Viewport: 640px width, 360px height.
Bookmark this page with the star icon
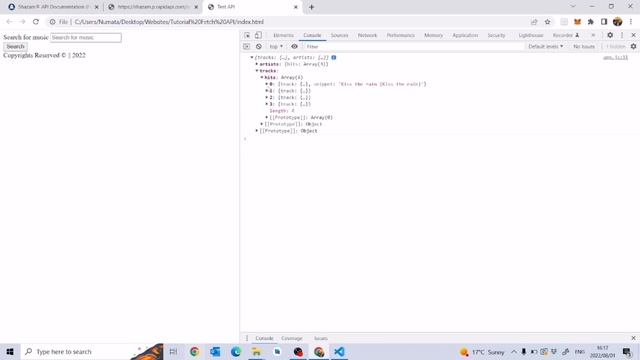pyautogui.click(x=548, y=22)
